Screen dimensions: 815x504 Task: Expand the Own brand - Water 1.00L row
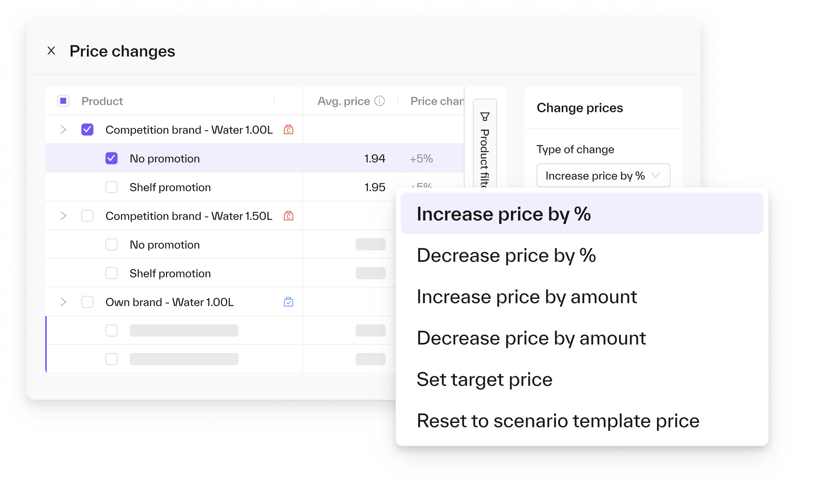(64, 302)
